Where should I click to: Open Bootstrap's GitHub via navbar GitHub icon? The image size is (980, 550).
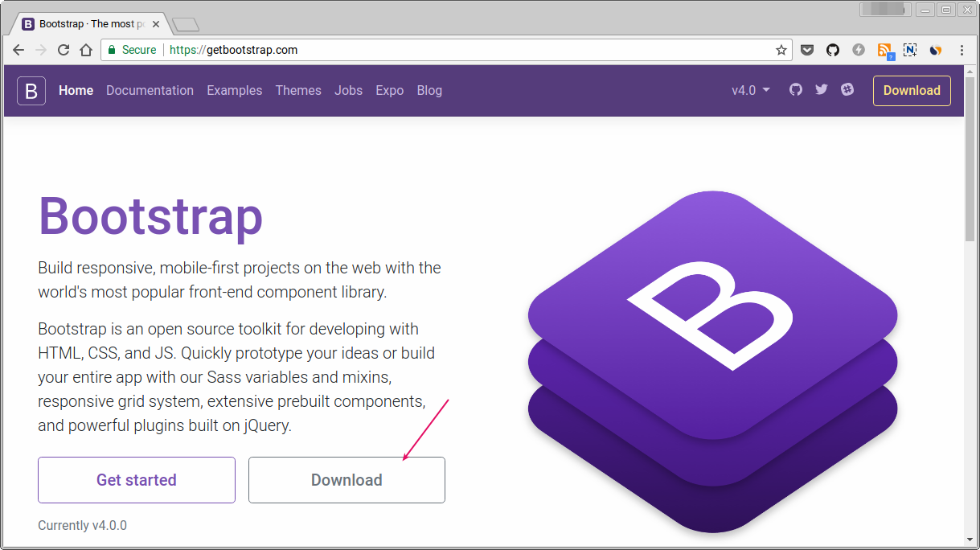pos(795,90)
